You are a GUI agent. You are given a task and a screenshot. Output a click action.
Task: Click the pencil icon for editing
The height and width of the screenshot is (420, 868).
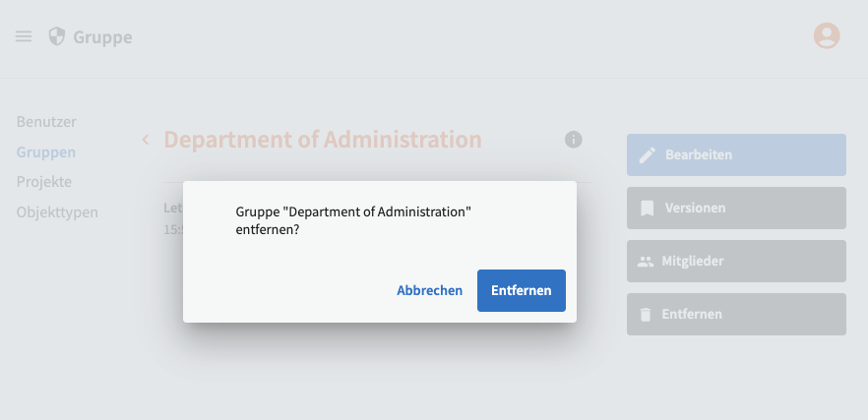tap(647, 155)
